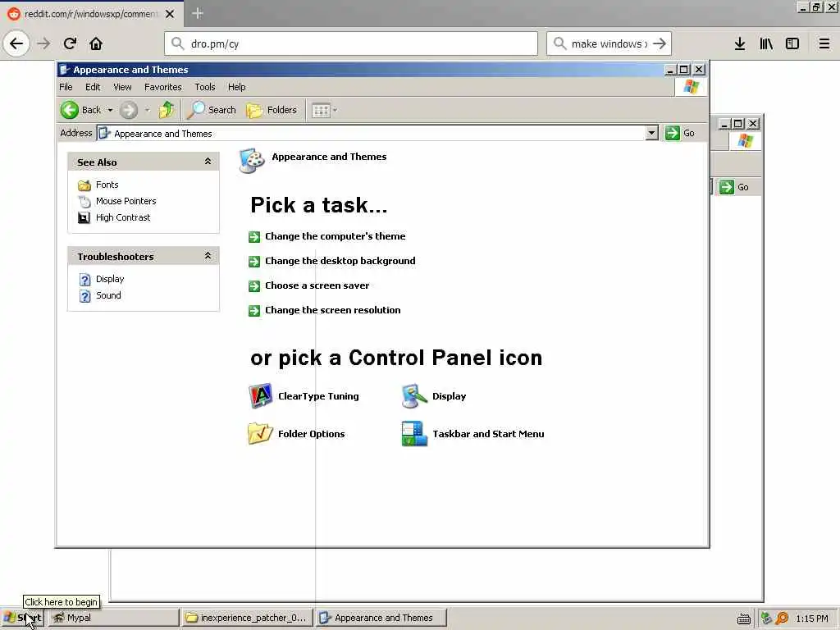Go to browser home page
This screenshot has width=840, height=630.
[96, 43]
